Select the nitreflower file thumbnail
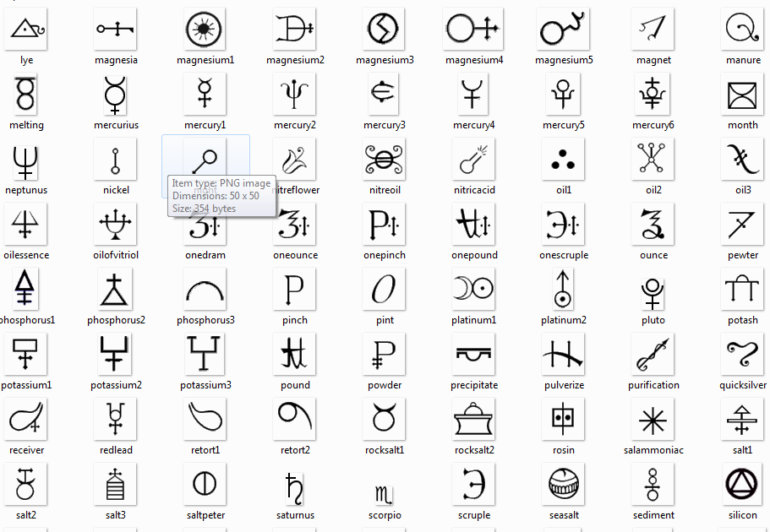 pos(294,158)
